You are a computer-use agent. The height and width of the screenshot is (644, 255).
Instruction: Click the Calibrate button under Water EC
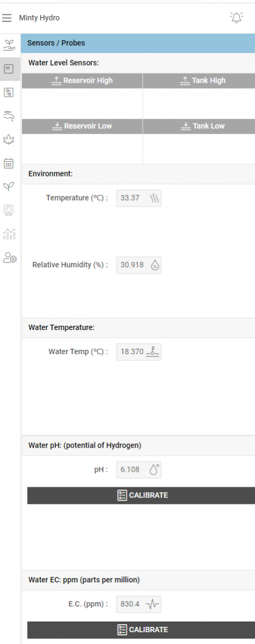141,630
